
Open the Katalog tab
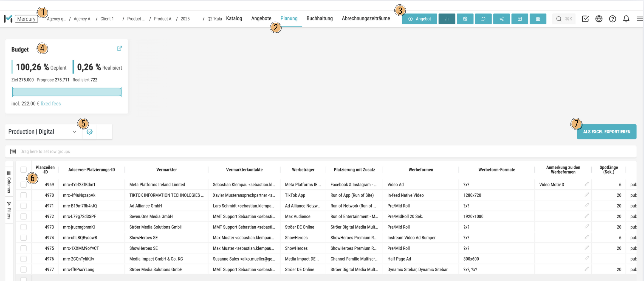(x=234, y=19)
